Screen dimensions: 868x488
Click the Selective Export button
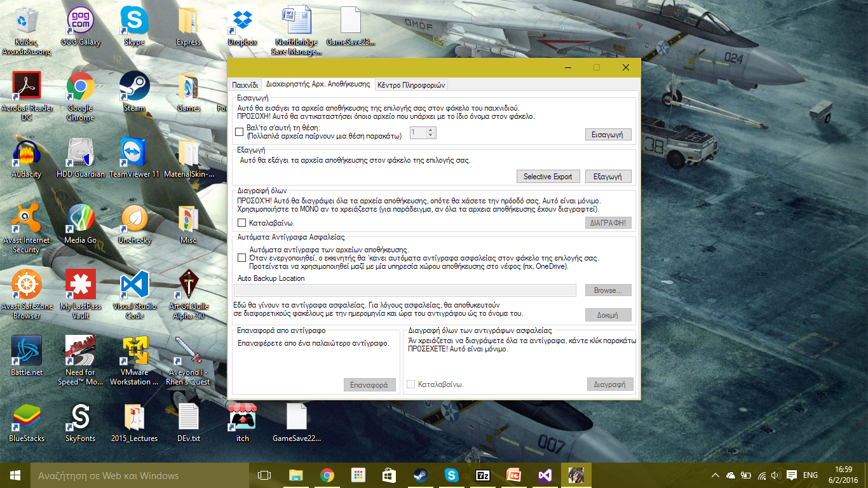[548, 177]
